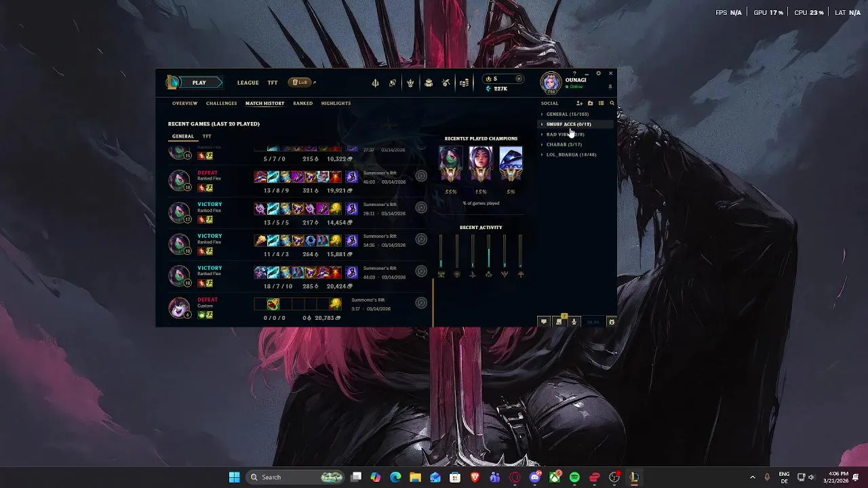Viewport: 868px width, 488px height.
Task: Select the General recent games tab
Action: [182, 136]
